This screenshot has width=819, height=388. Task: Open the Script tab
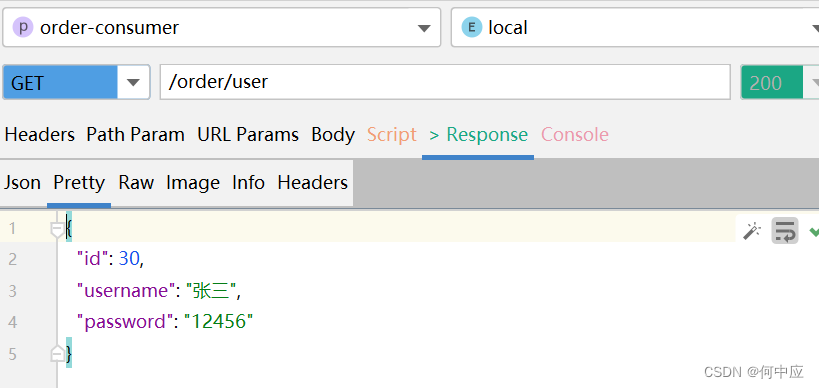point(392,135)
